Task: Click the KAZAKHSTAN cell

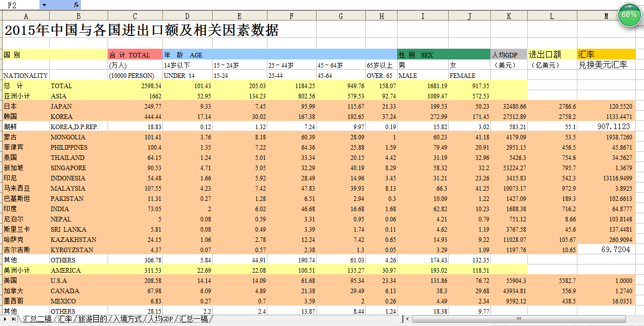Action: pos(78,239)
